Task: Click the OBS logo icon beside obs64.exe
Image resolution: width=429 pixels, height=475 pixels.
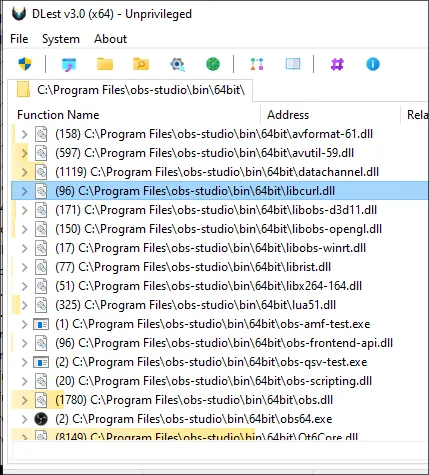Action: pyautogui.click(x=41, y=419)
